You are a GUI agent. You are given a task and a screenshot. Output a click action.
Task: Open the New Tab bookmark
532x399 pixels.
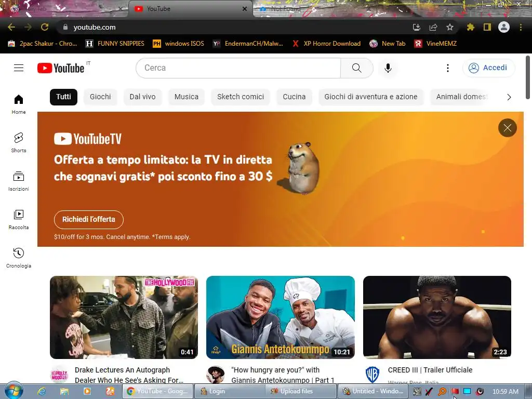[388, 44]
